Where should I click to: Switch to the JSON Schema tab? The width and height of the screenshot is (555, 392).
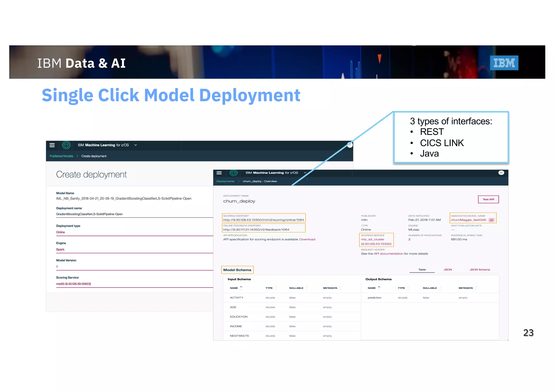coord(480,270)
